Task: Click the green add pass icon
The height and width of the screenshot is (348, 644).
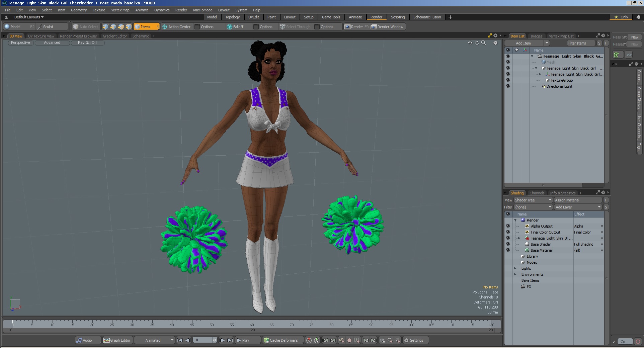Action: (618, 55)
